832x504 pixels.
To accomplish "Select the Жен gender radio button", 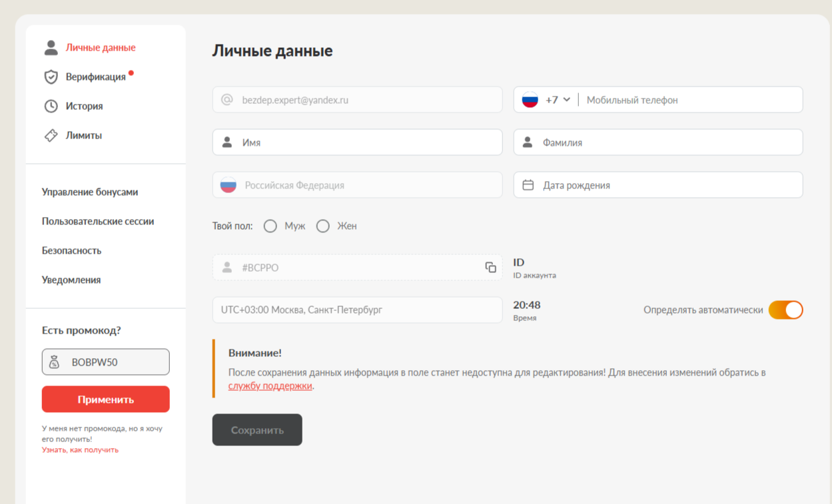I will tap(323, 226).
